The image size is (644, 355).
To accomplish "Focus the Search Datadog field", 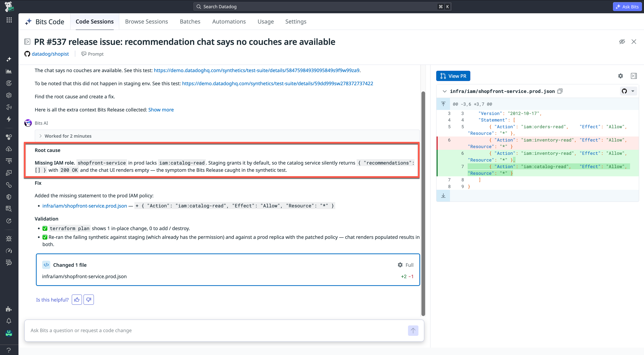I will tap(322, 7).
